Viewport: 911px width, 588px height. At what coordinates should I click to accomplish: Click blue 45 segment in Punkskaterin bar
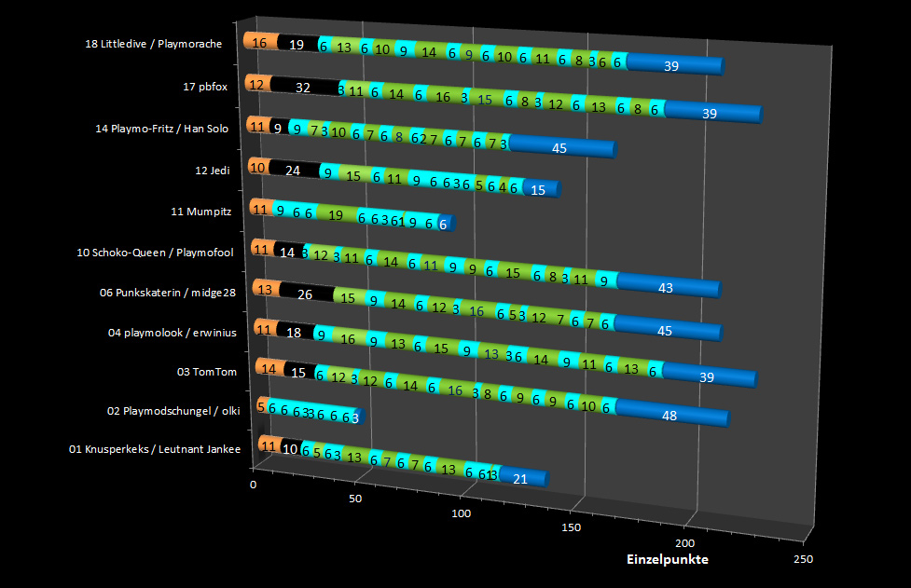[x=669, y=329]
